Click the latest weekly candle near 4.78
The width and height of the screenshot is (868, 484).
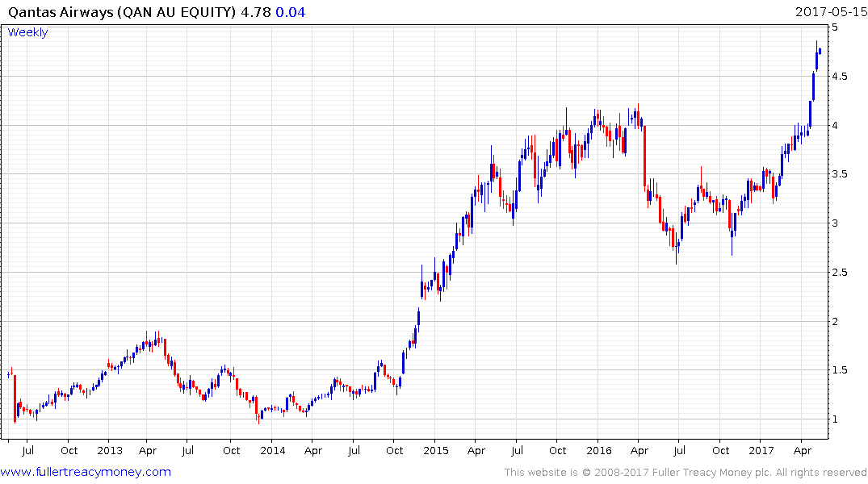pos(820,52)
